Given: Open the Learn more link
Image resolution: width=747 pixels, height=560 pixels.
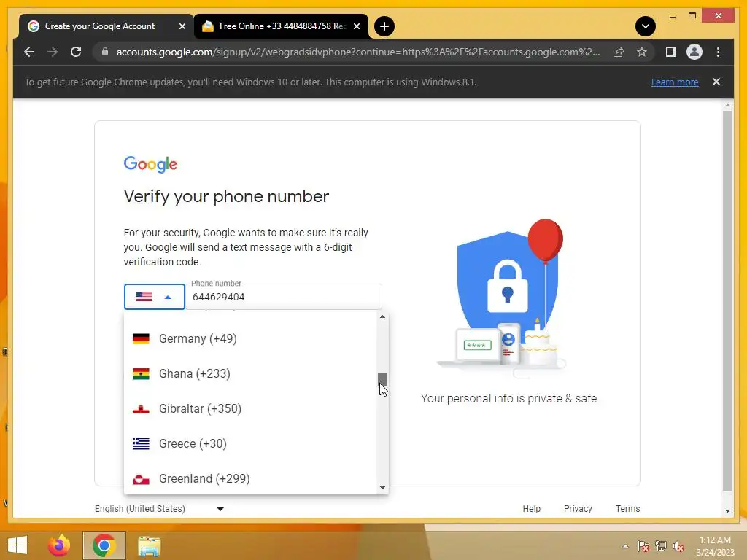Looking at the screenshot, I should (675, 82).
